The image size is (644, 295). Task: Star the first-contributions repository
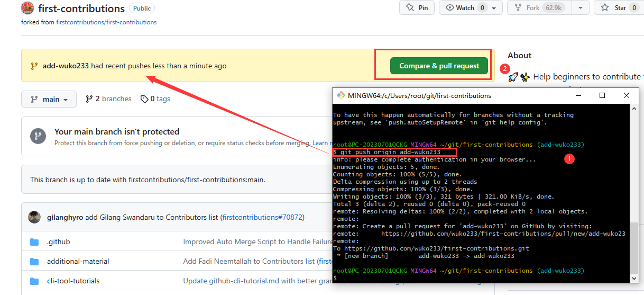pos(619,8)
